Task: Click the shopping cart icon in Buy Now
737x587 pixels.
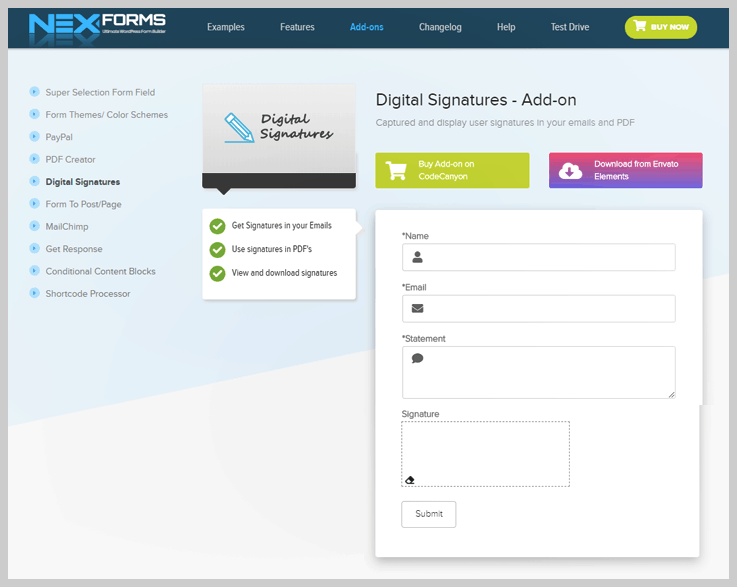Action: click(640, 26)
